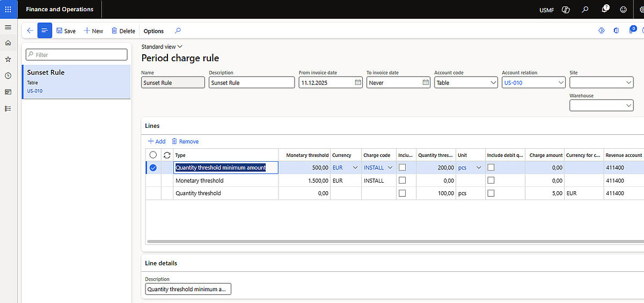
Task: Toggle Include debit checkbox in Monetary threshold row
Action: (491, 181)
